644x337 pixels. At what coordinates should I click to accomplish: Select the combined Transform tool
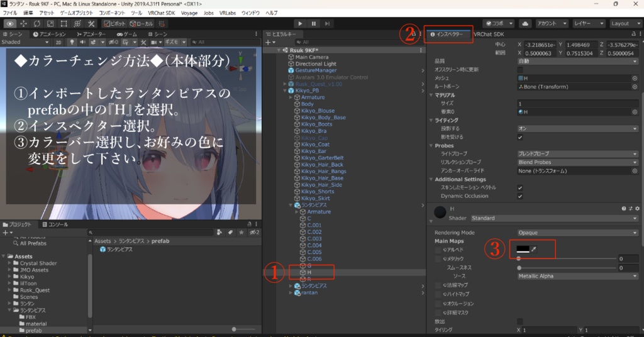coord(77,24)
